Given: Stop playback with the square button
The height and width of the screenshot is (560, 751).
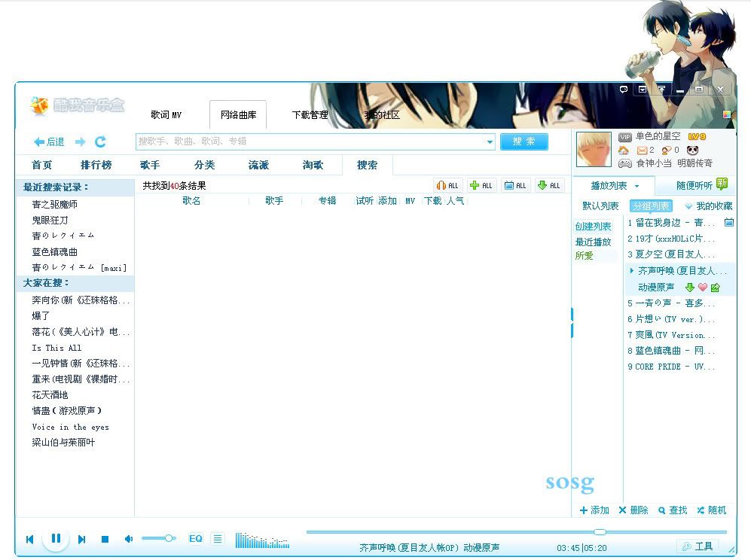Looking at the screenshot, I should tap(105, 539).
